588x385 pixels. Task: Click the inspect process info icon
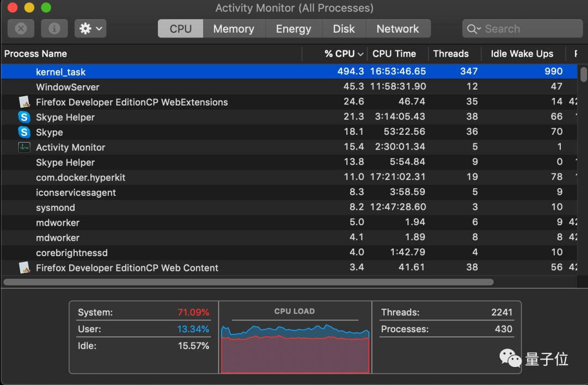(54, 29)
